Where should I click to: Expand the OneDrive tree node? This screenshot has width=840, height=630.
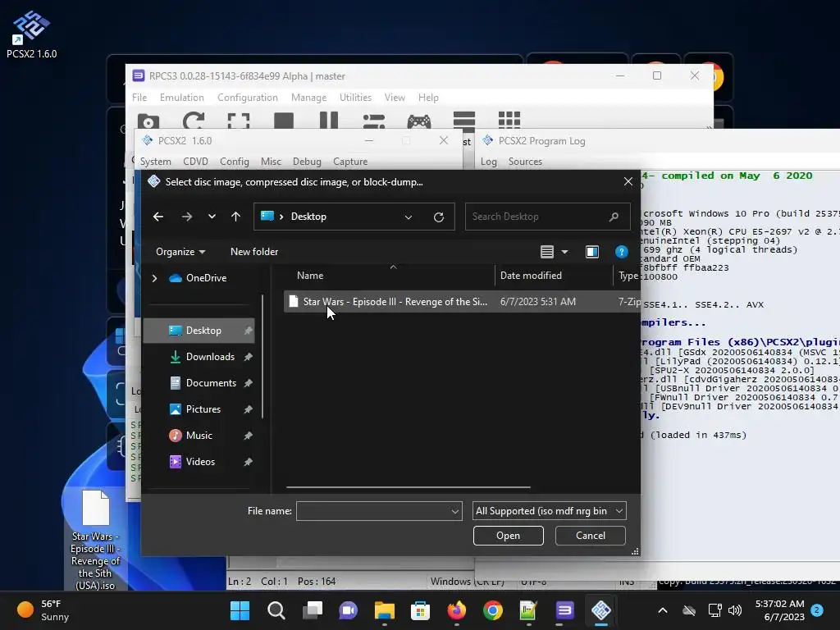point(154,278)
